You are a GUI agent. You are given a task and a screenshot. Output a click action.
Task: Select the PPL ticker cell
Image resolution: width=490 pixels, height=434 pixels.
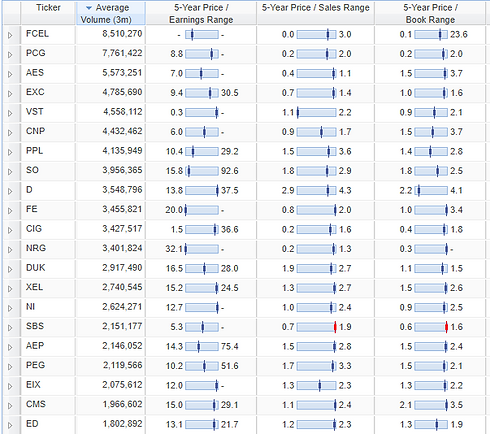(x=48, y=151)
